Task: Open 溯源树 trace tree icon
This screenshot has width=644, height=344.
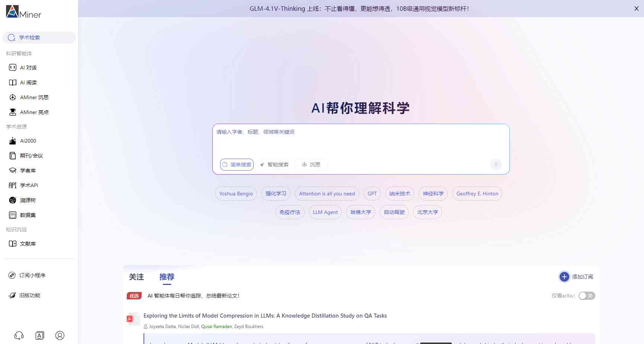Action: 13,200
